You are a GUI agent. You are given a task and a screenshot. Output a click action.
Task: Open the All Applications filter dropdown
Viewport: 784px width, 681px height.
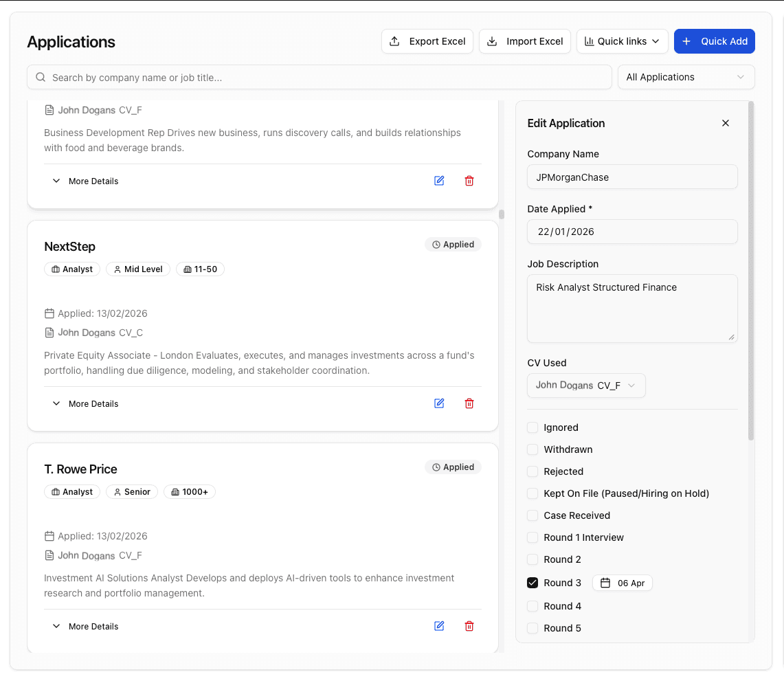coord(685,77)
